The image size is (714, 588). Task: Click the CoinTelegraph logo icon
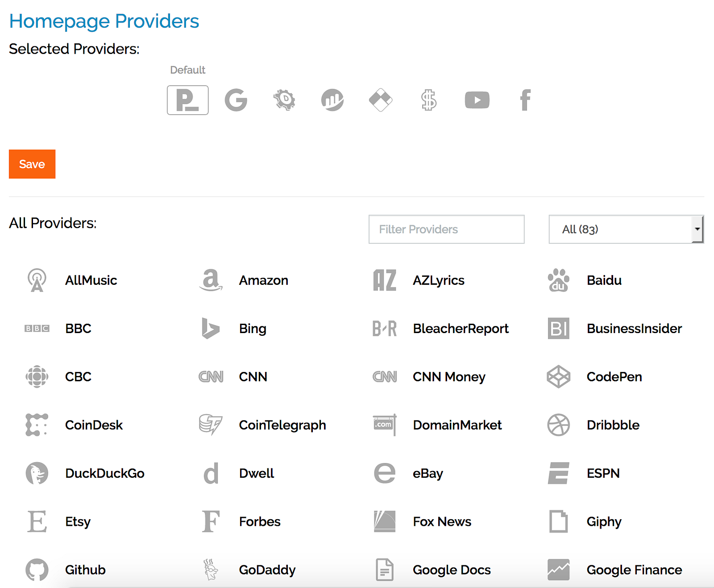click(x=211, y=425)
